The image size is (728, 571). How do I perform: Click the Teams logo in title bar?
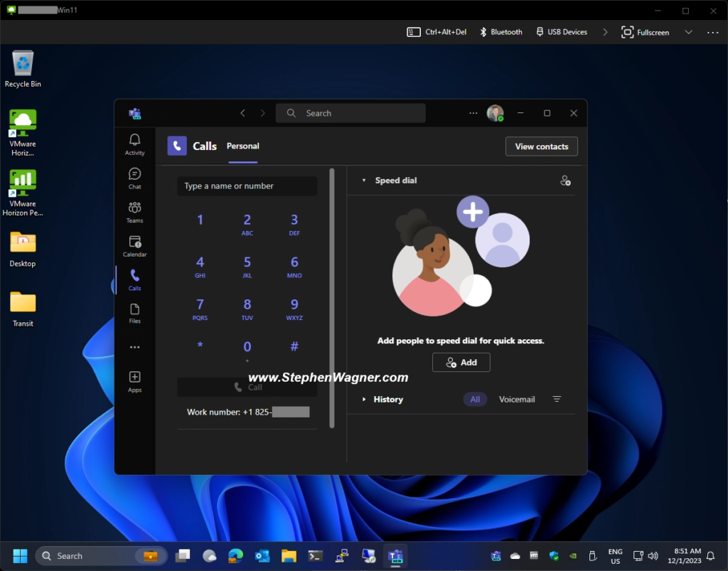tap(134, 113)
